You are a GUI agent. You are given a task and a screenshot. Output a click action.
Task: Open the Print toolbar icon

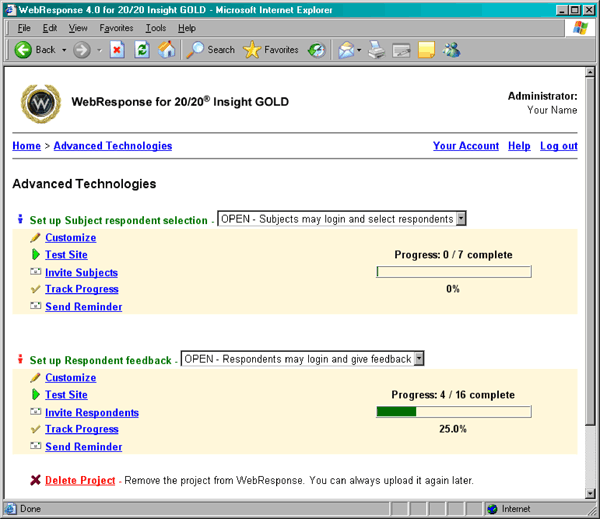(x=377, y=50)
